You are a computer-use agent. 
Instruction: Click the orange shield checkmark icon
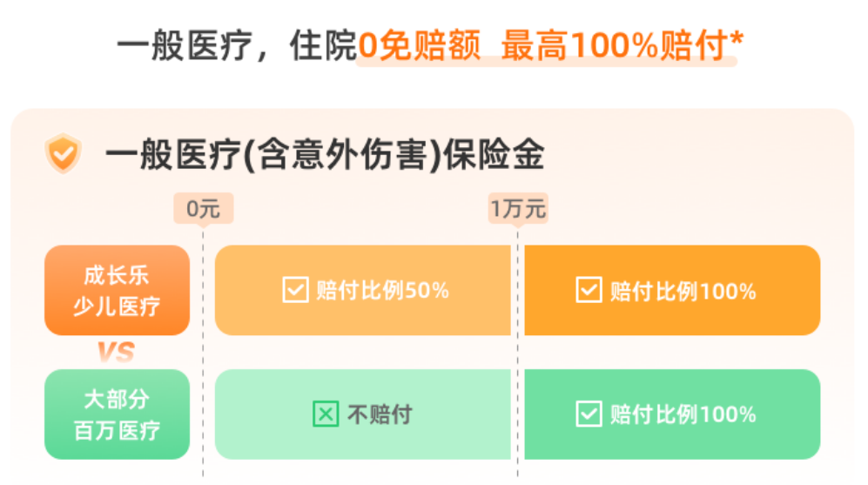[63, 154]
